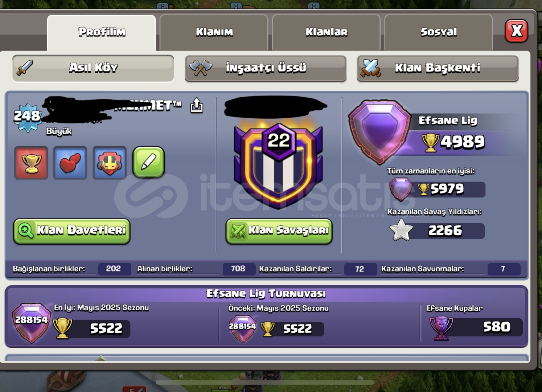The height and width of the screenshot is (392, 542).
Task: Go to the Sosyal tab
Action: [439, 32]
